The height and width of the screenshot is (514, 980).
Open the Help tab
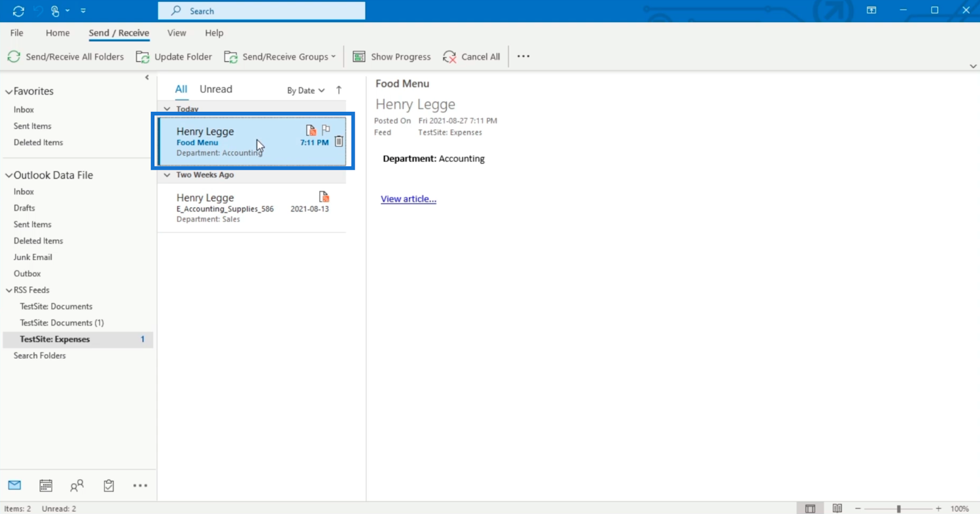214,33
